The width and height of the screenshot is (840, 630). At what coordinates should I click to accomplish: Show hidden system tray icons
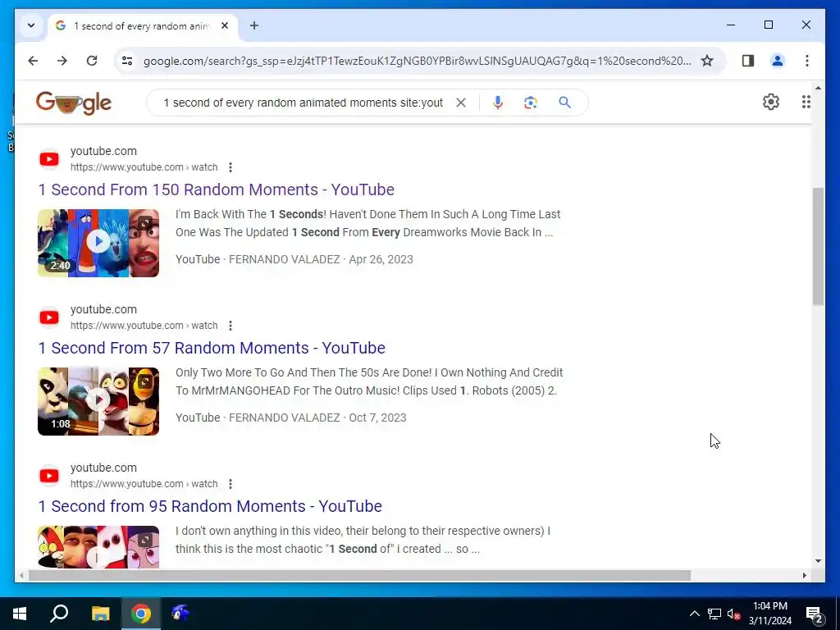[694, 614]
